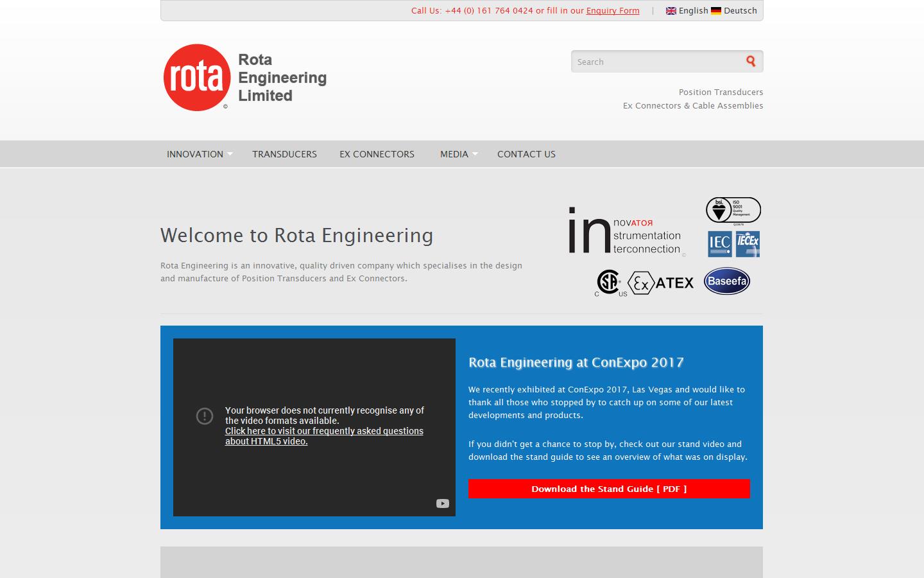Open Ex Connectors & Cable Assemblies link
The height and width of the screenshot is (578, 924).
pos(693,106)
